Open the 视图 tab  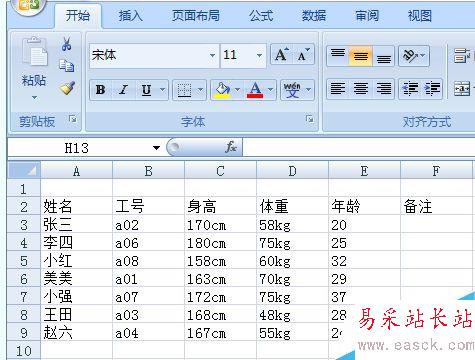click(420, 16)
